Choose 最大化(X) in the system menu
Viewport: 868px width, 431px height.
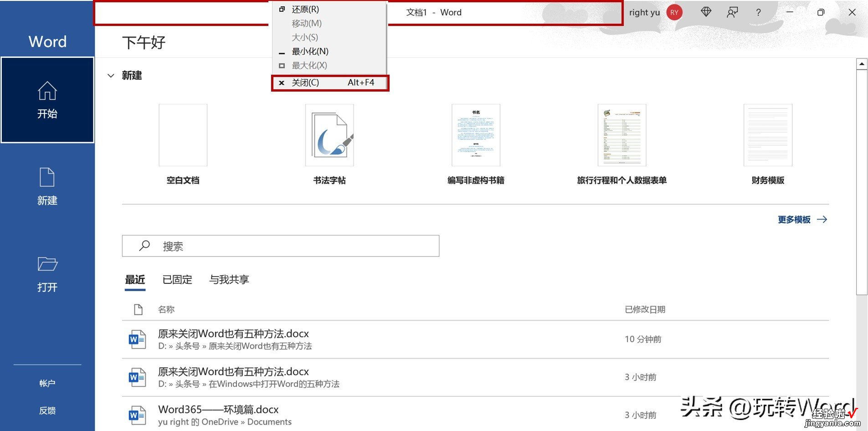coord(329,66)
